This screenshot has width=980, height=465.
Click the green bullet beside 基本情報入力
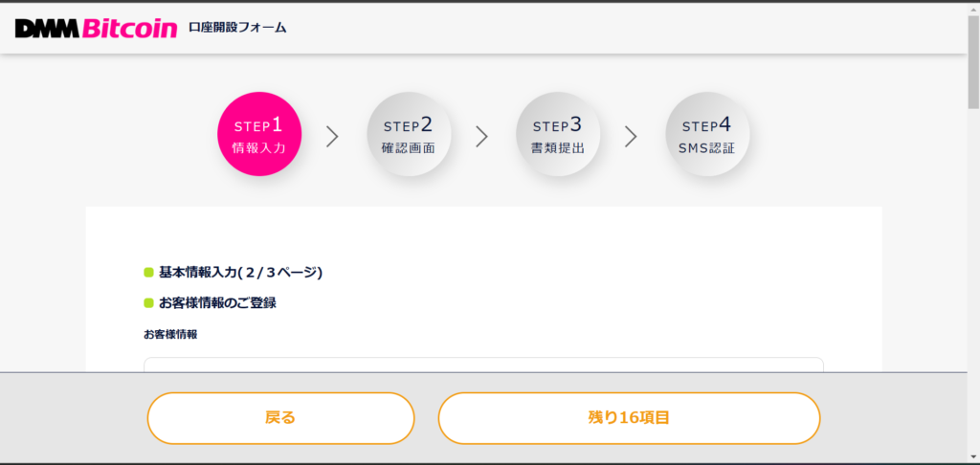(x=148, y=273)
